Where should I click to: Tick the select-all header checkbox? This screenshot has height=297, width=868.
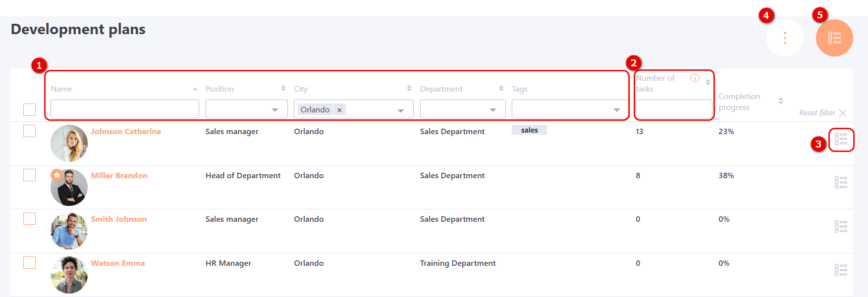point(30,109)
